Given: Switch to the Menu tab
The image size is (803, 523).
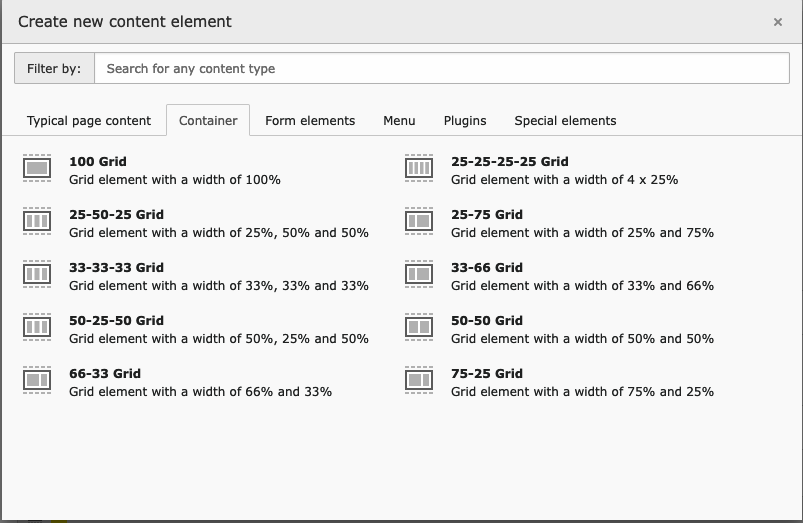Looking at the screenshot, I should [x=399, y=121].
